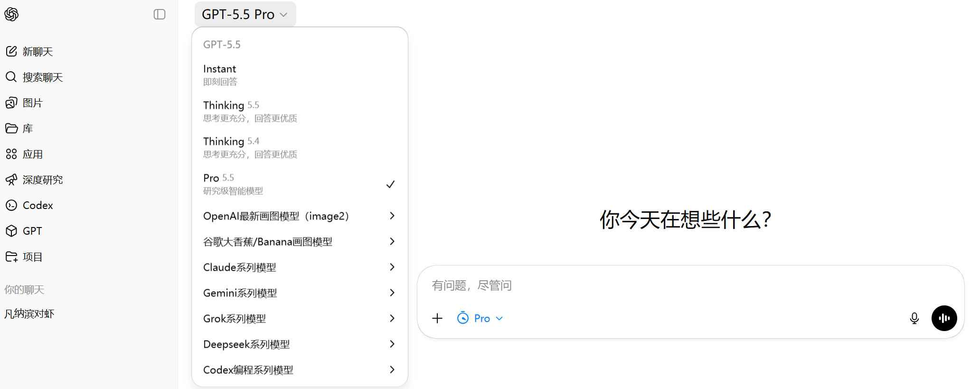
Task: Expand 谷歌大香蕉/Banana画图模型 submenu arrow
Action: 392,241
